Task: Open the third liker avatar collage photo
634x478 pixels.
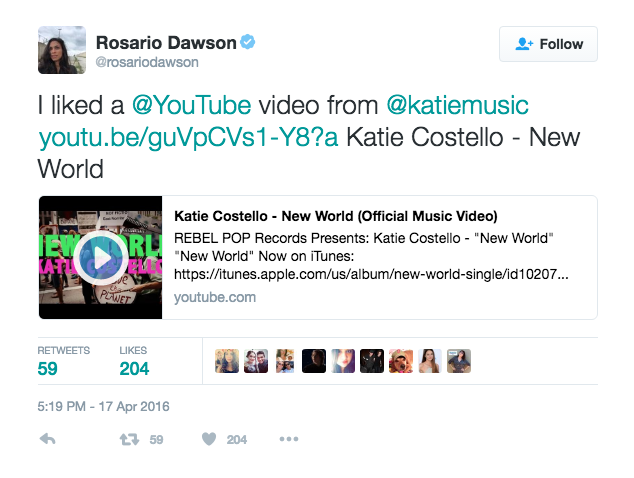Action: click(285, 361)
